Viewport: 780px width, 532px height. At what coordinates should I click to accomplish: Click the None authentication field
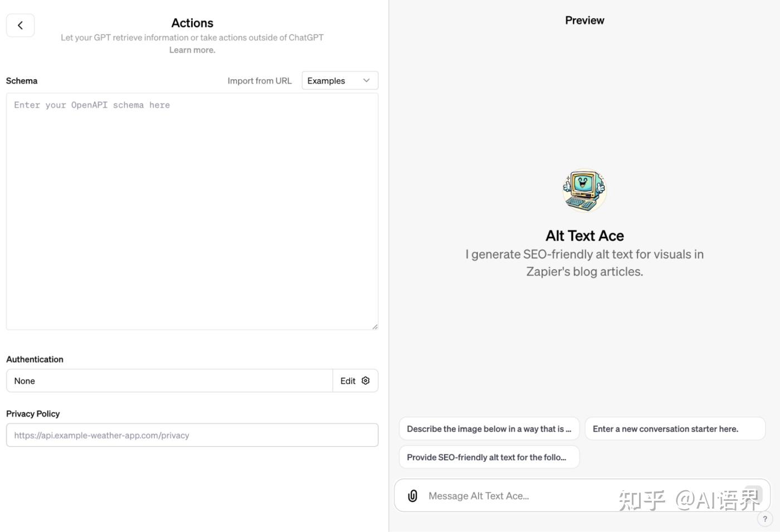(167, 380)
